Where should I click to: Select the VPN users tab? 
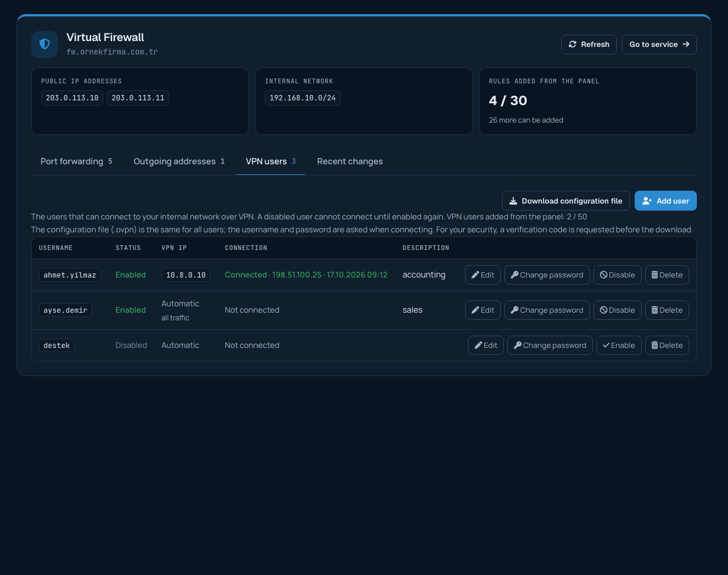271,161
